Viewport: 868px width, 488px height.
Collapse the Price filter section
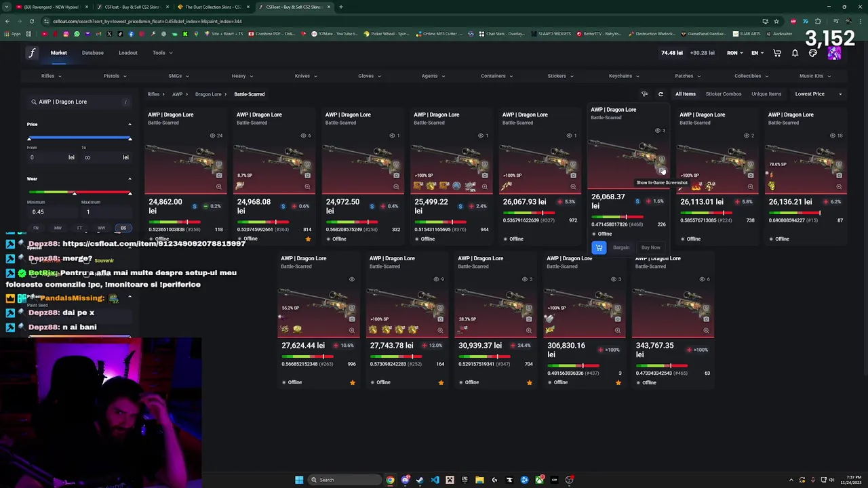click(x=130, y=124)
